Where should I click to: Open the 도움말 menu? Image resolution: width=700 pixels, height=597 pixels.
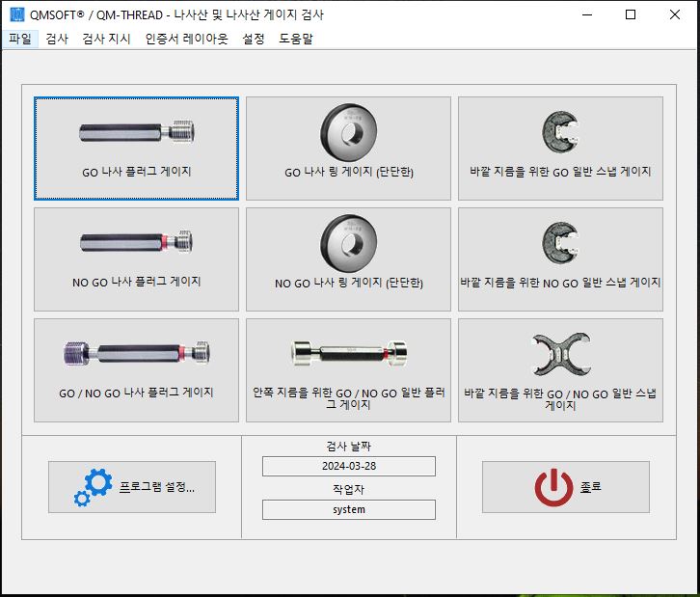(x=296, y=39)
